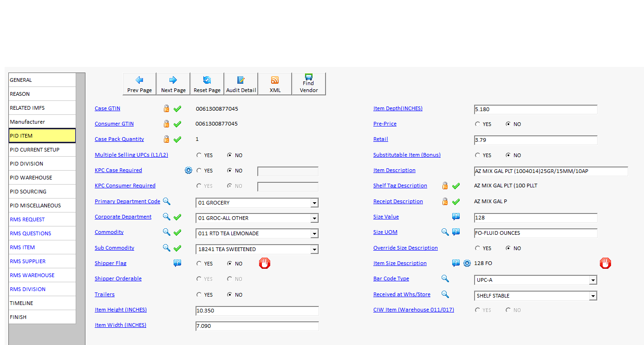Click the Case GTIN field link
Screen dimensions: 644x345
(x=107, y=108)
